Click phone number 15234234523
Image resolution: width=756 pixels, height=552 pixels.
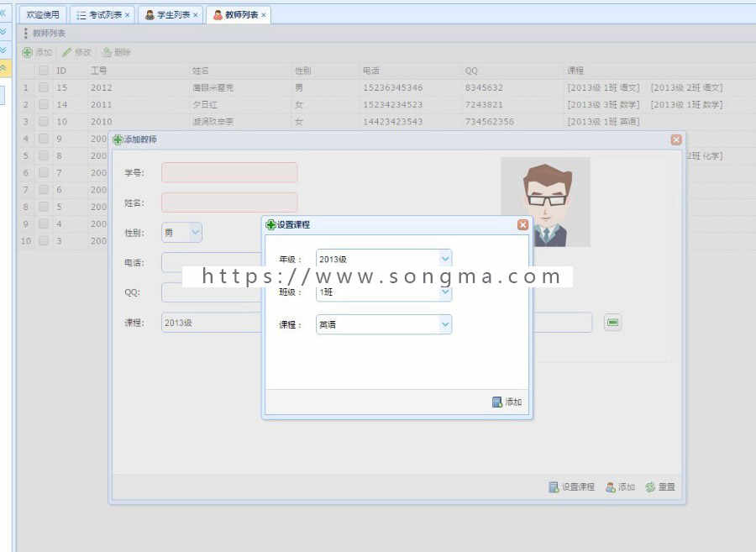click(393, 105)
